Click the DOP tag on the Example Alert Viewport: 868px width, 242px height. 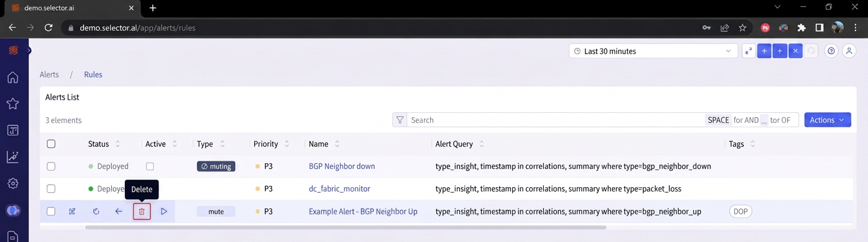pyautogui.click(x=741, y=212)
